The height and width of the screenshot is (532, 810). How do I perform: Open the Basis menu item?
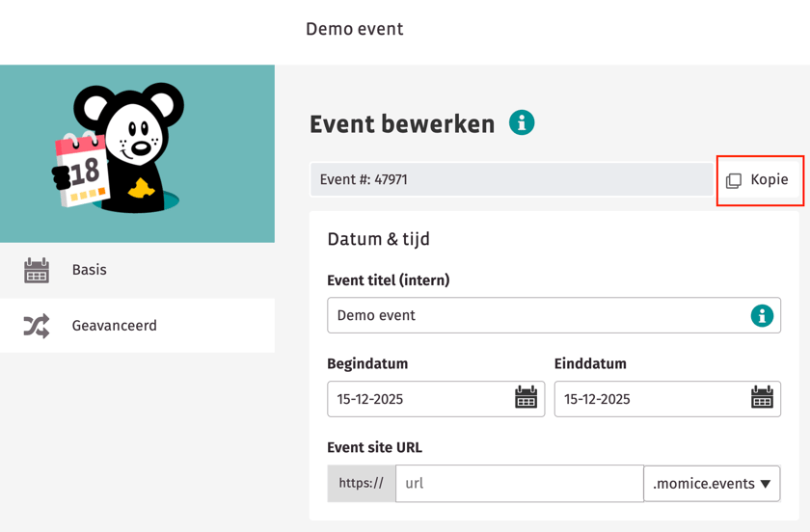click(x=90, y=270)
